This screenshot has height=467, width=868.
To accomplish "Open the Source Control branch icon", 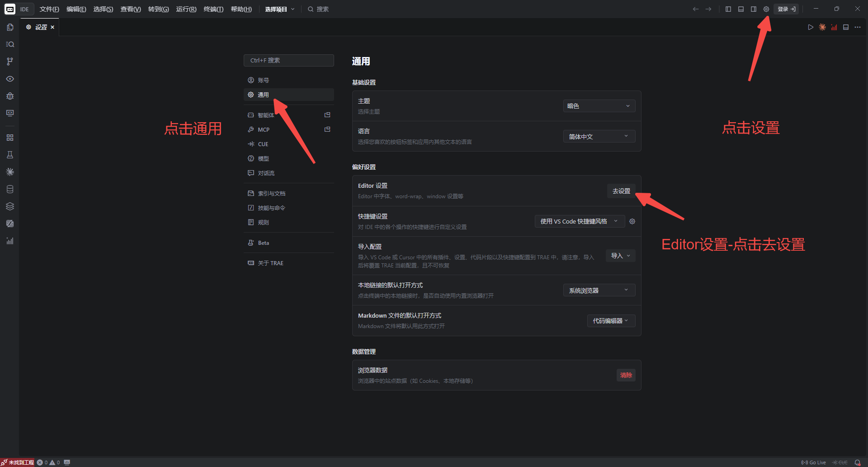I will (x=10, y=62).
